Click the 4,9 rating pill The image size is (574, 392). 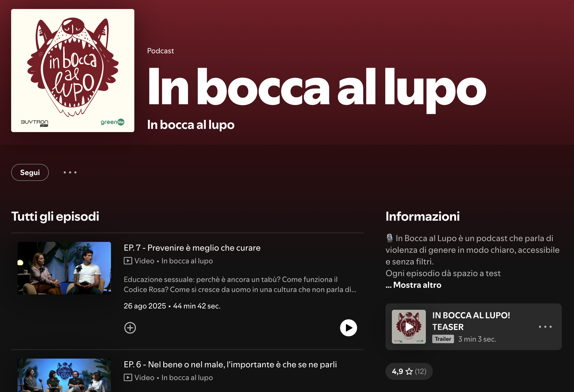point(409,371)
